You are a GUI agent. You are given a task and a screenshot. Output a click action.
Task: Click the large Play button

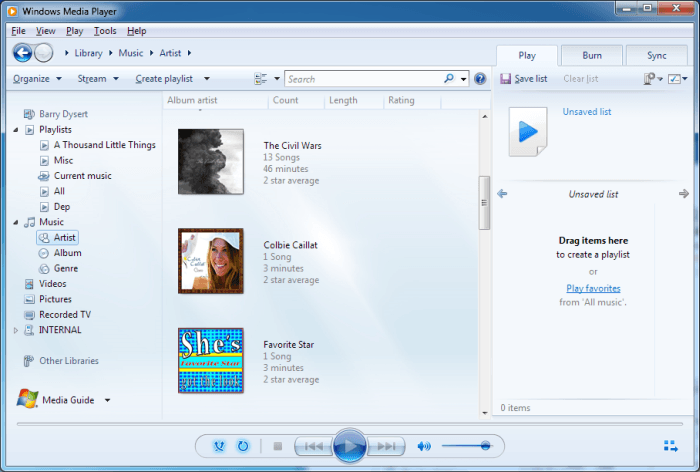350,446
